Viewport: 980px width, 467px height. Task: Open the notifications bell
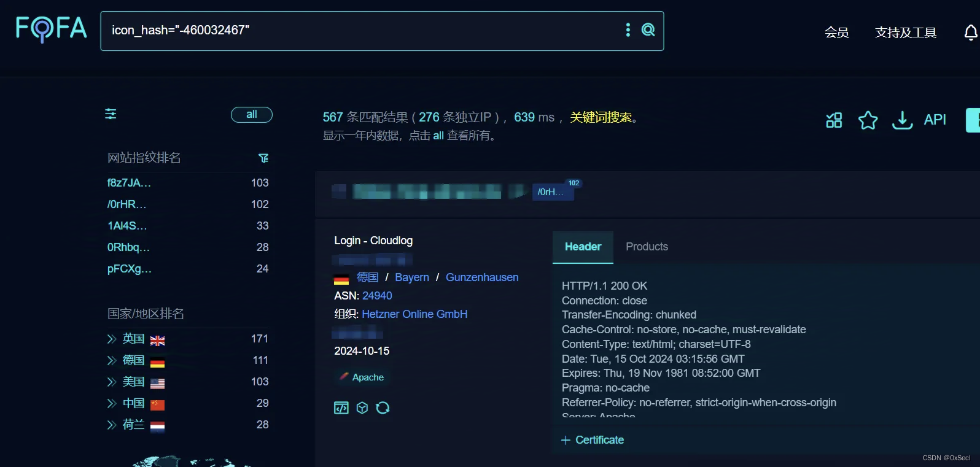(x=971, y=33)
